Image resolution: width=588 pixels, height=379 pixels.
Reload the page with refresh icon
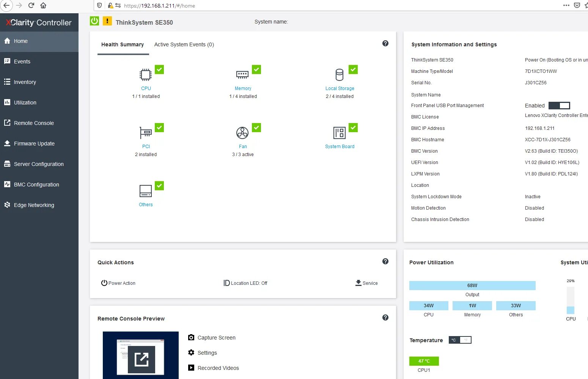pyautogui.click(x=31, y=5)
